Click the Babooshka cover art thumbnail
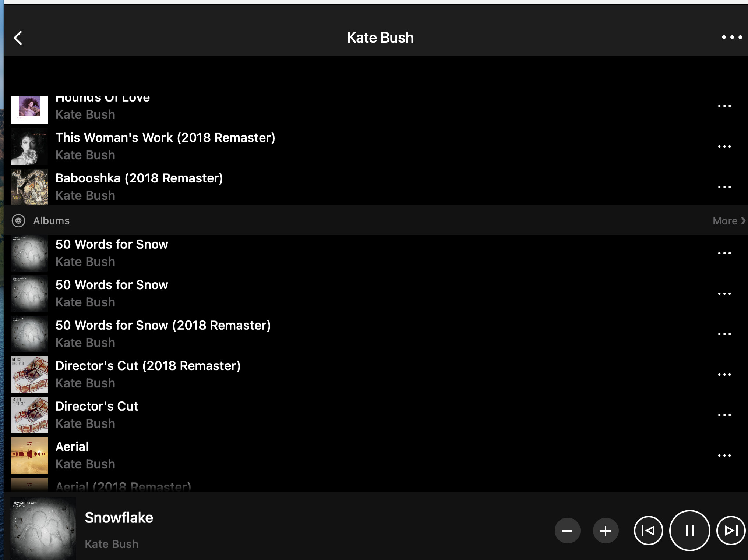748x560 pixels. coord(29,187)
